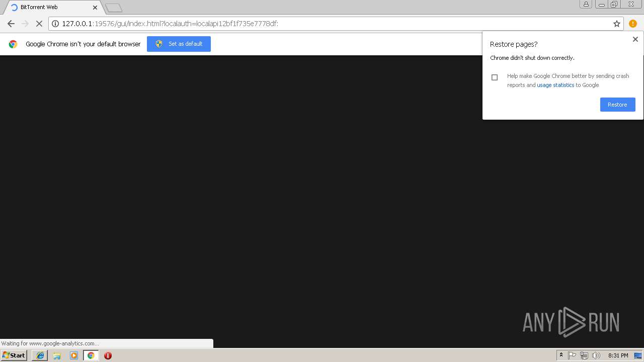The width and height of the screenshot is (644, 362).
Task: Click the 8:31 PM taskbar clock
Action: point(618,355)
